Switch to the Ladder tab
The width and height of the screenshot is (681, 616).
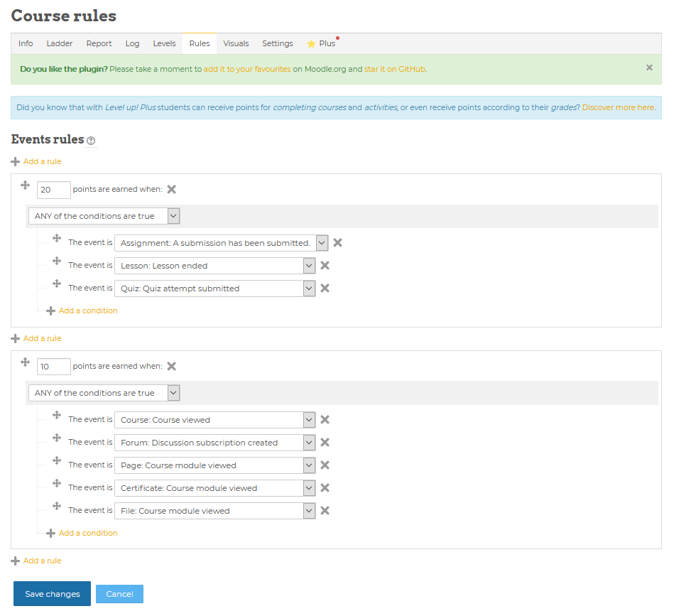coord(60,43)
